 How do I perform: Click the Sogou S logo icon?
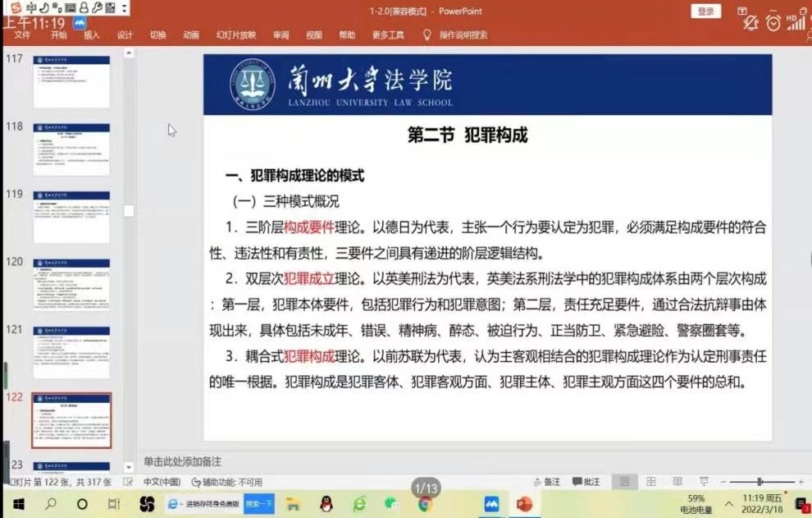pyautogui.click(x=16, y=7)
